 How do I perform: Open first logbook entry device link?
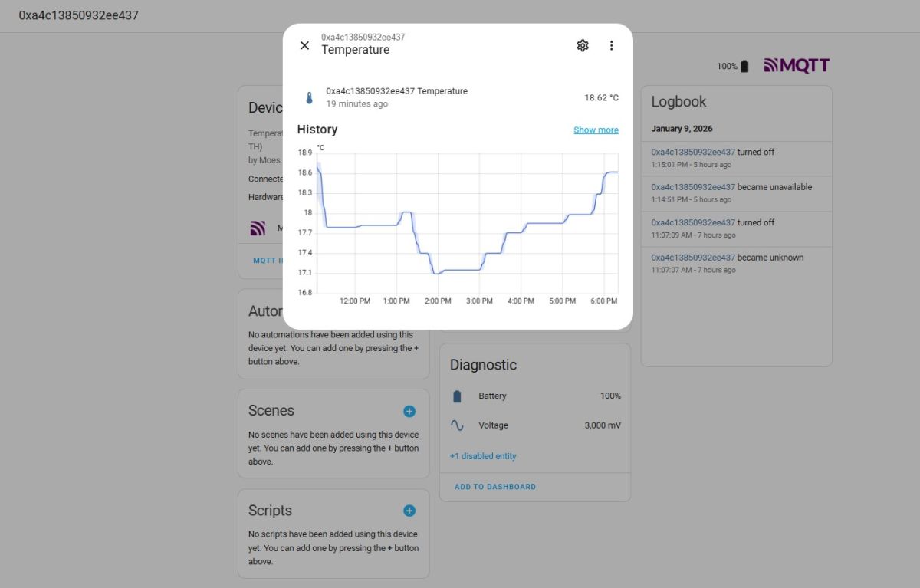693,152
